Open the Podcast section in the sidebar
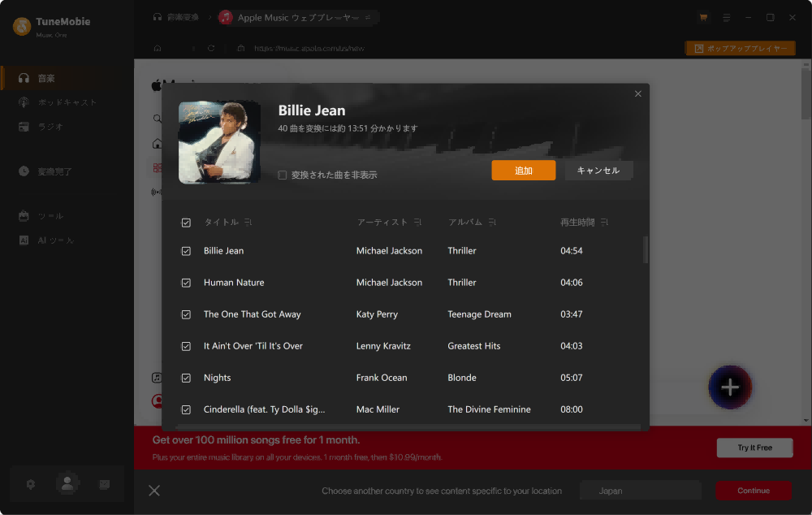812x515 pixels. click(x=67, y=102)
